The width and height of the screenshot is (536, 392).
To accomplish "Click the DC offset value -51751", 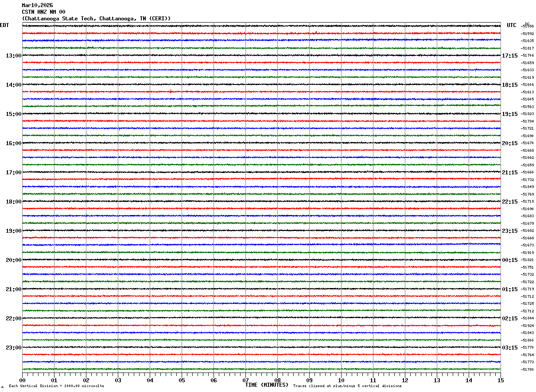I will pos(528,267).
